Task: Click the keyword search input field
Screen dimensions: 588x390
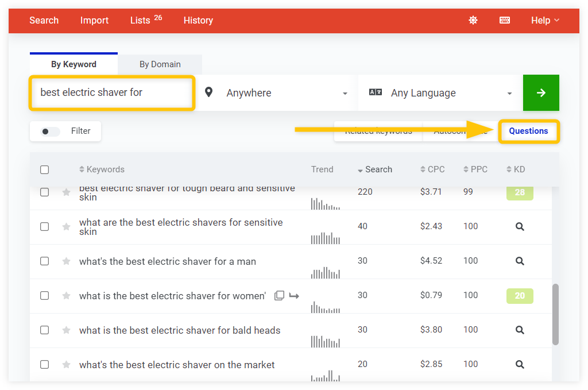Action: [112, 92]
